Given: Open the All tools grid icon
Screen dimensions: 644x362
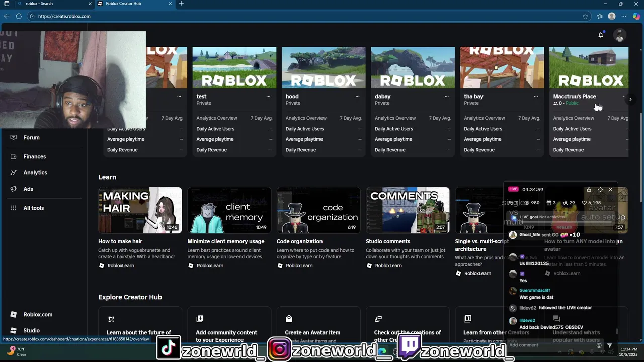Looking at the screenshot, I should point(14,208).
